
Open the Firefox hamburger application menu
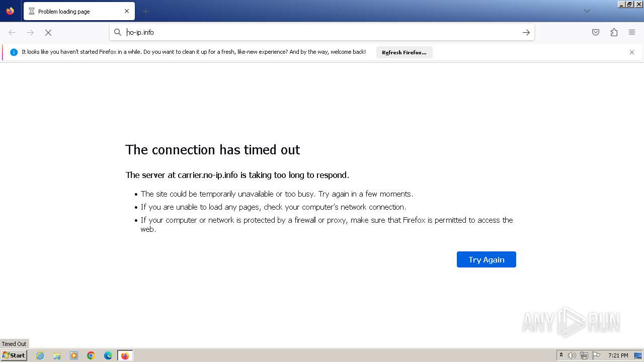coord(632,32)
